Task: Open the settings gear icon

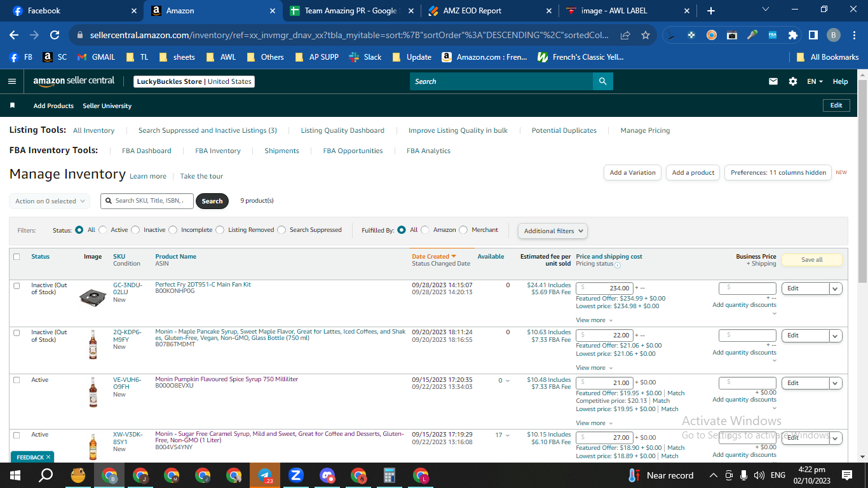Action: tap(792, 81)
